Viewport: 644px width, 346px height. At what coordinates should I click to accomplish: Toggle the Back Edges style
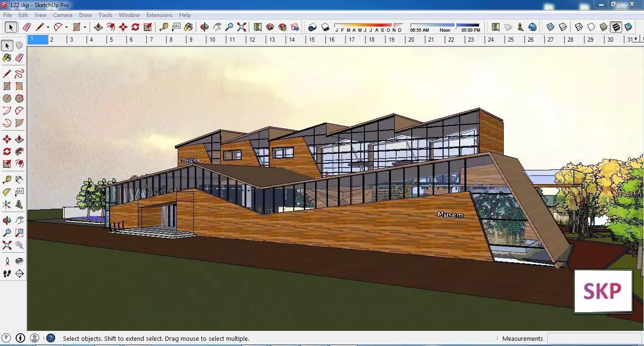[563, 27]
